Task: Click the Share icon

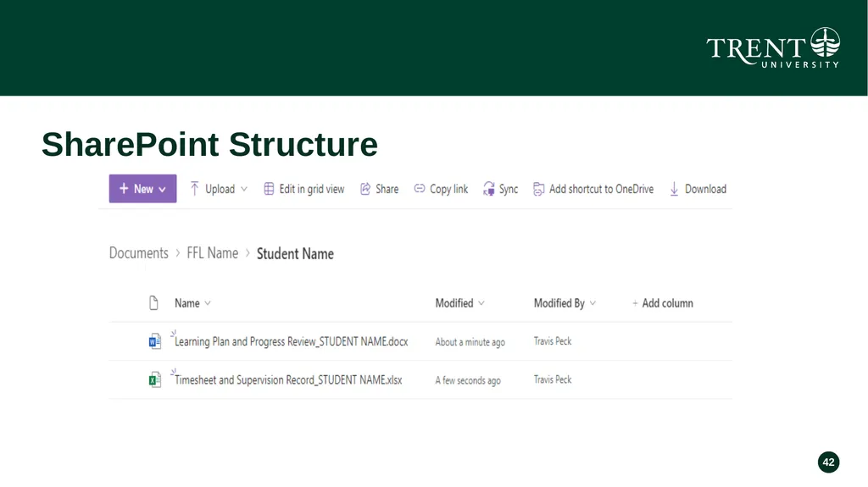Action: [365, 189]
